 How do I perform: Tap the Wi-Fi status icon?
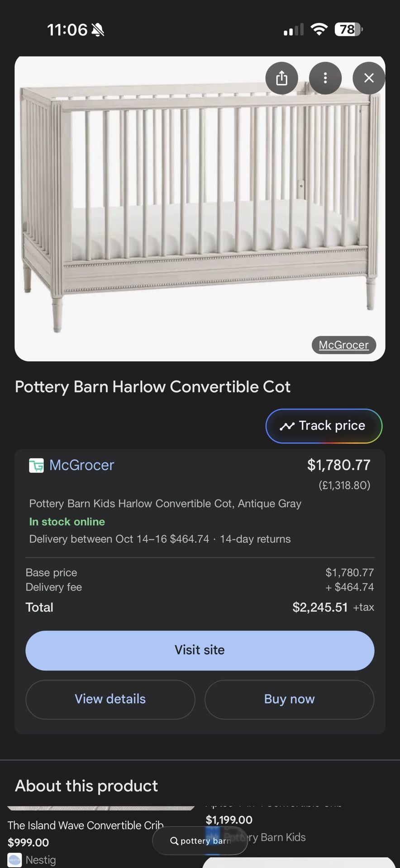[x=319, y=30]
